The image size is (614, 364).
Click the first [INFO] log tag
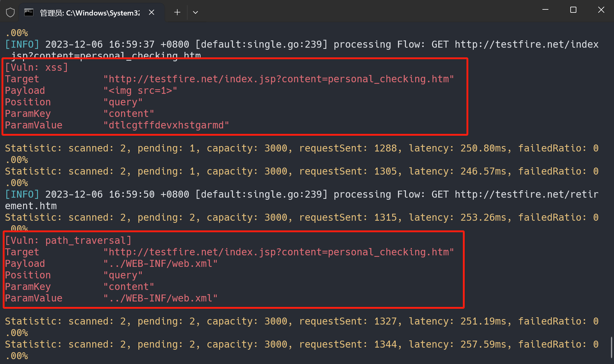click(x=22, y=45)
